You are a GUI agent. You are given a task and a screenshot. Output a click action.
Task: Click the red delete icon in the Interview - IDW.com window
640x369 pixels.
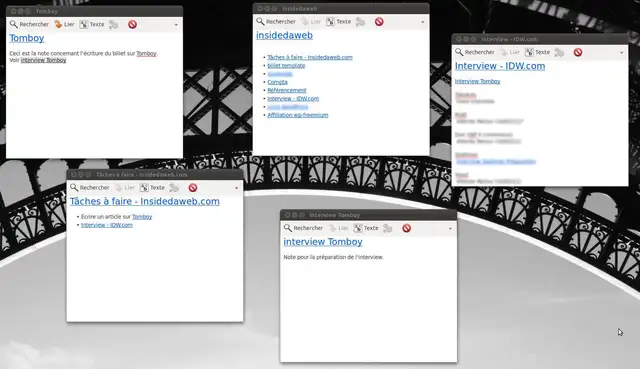tap(578, 52)
